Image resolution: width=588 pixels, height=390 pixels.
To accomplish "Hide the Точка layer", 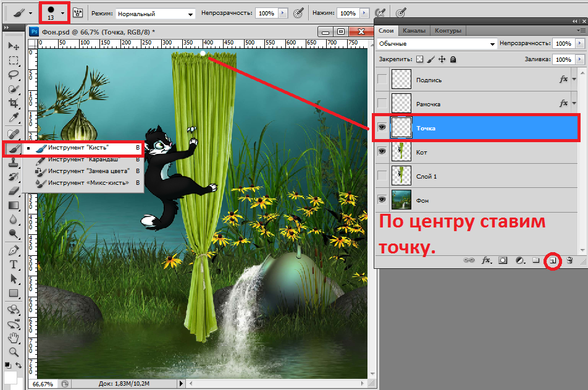I will point(382,127).
